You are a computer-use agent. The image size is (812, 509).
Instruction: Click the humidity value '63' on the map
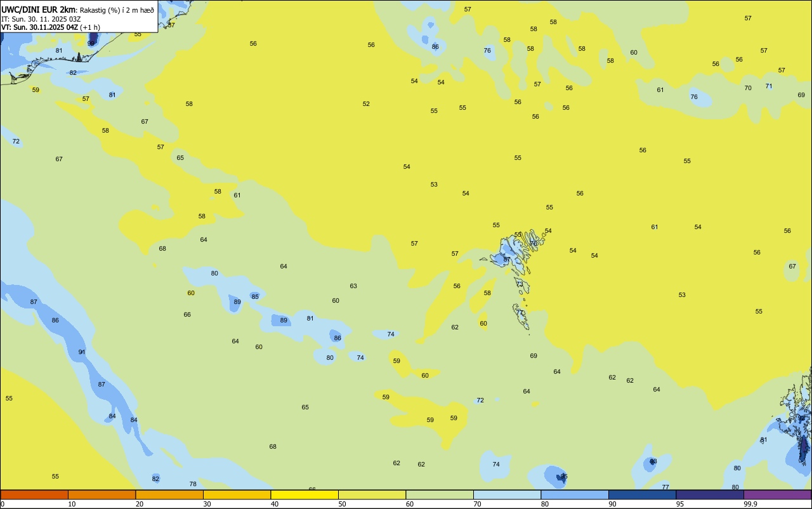point(353,286)
